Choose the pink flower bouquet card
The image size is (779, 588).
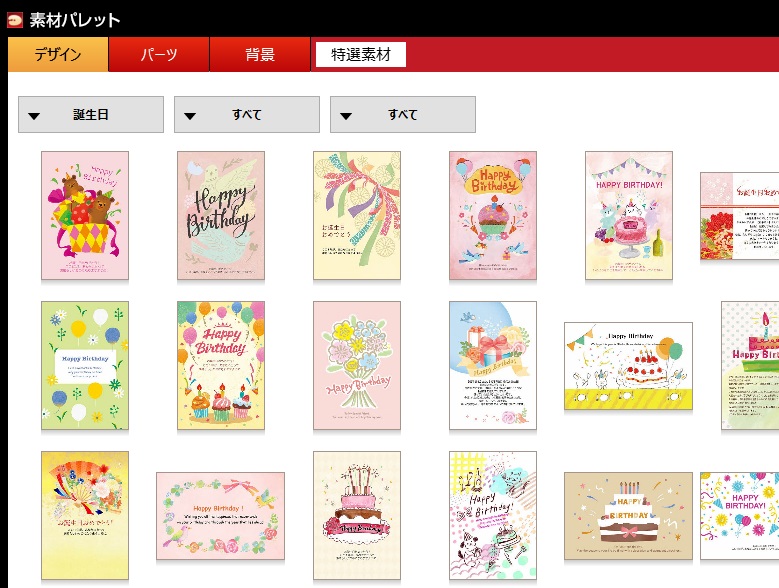357,366
